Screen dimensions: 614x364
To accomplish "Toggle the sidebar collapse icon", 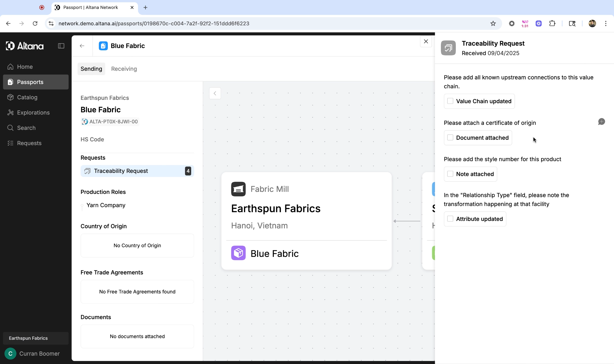I will (61, 46).
